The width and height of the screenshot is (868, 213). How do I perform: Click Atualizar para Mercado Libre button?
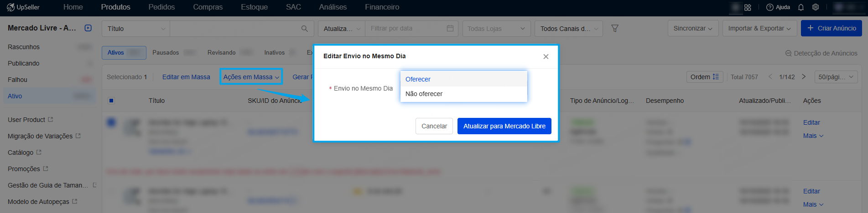click(504, 126)
